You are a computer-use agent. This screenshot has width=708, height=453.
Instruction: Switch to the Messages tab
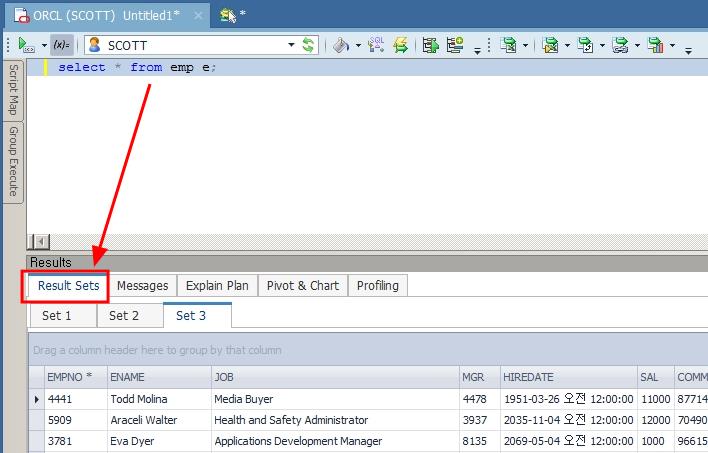(142, 286)
